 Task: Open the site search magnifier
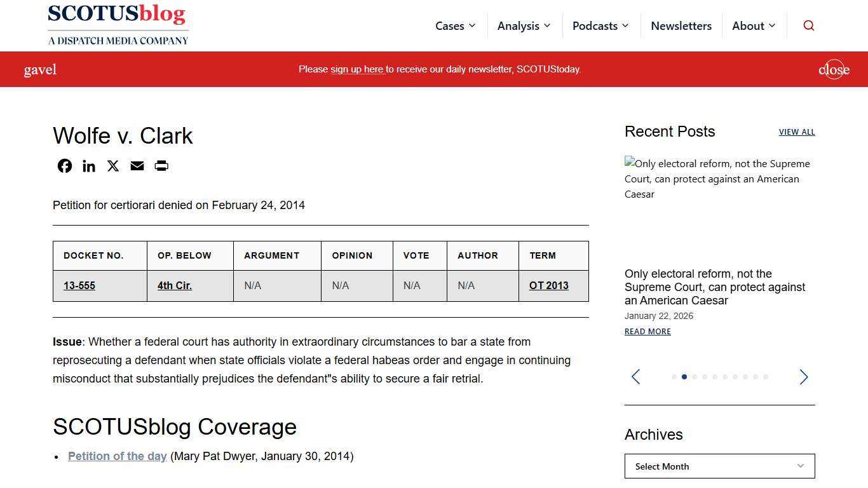click(808, 25)
